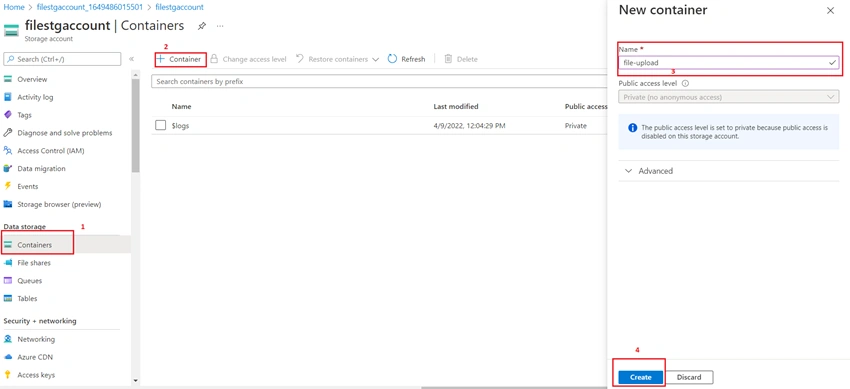The width and height of the screenshot is (850, 389).
Task: Click the horizontal scrollbar at the bottom
Action: pos(515,387)
